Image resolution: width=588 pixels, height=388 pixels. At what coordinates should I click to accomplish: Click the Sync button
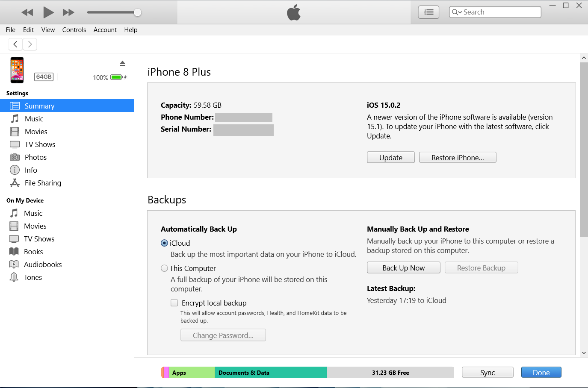pyautogui.click(x=488, y=372)
